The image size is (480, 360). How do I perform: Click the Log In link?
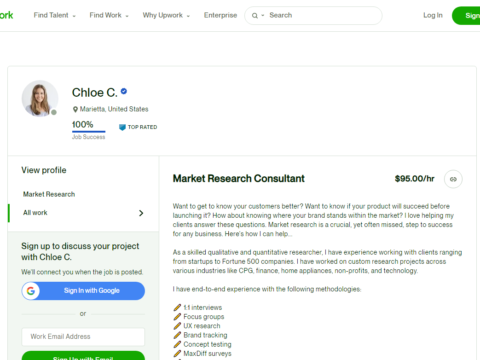433,15
